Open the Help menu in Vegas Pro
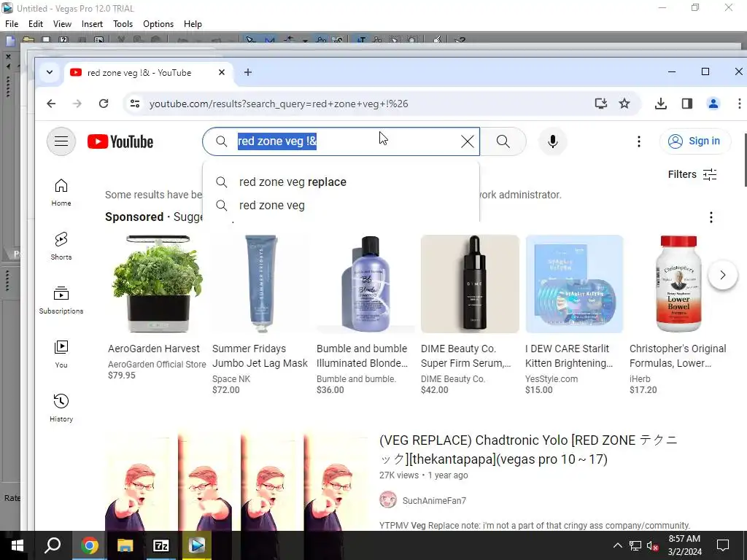Screen dimensions: 747x560 (193, 24)
